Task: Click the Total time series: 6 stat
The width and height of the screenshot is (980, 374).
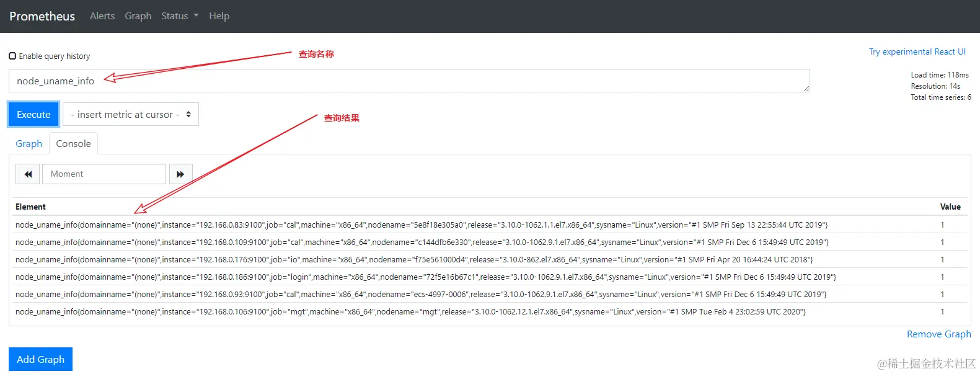Action: [941, 97]
